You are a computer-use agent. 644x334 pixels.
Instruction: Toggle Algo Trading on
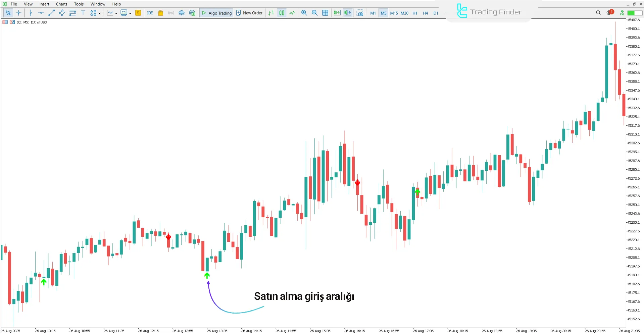click(216, 13)
